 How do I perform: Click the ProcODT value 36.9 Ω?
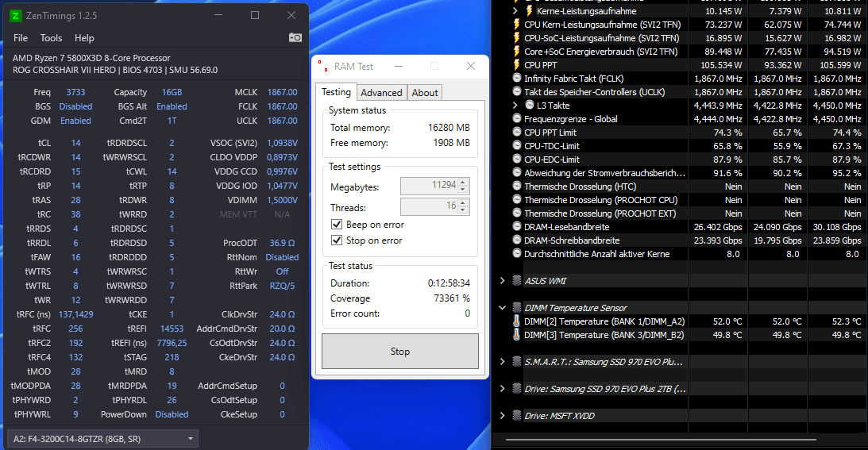(283, 243)
